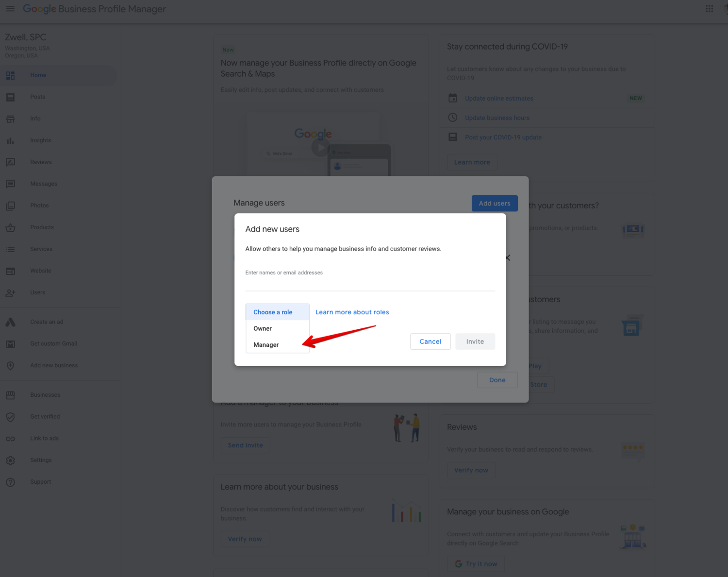The image size is (728, 577).
Task: Click Update business hours link
Action: [x=497, y=118]
